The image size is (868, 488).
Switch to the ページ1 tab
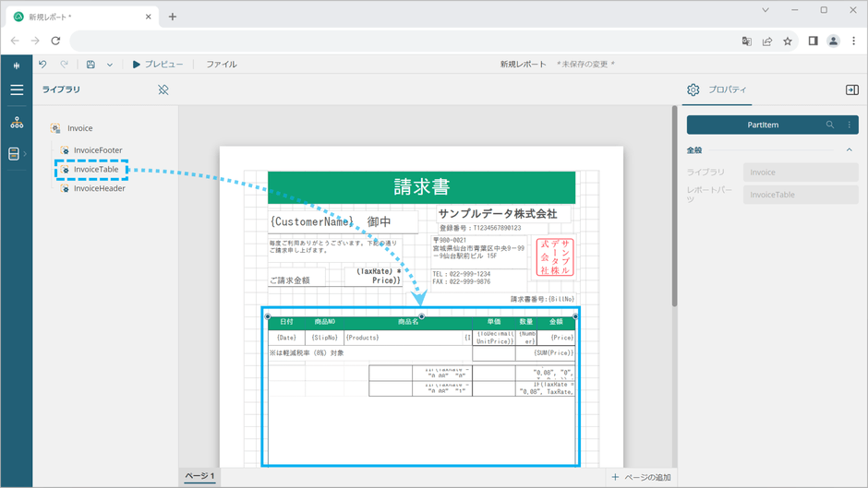199,477
